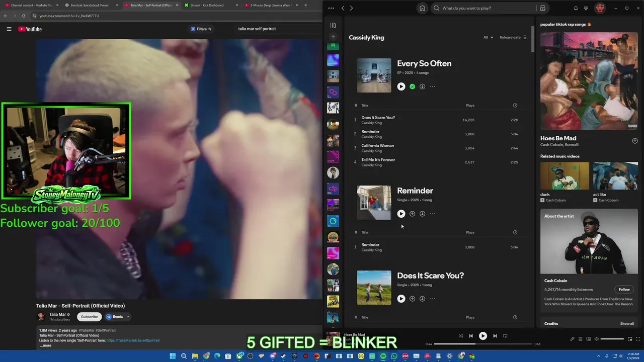
Task: Toggle saved checkmark on Every So Often
Action: tap(412, 86)
